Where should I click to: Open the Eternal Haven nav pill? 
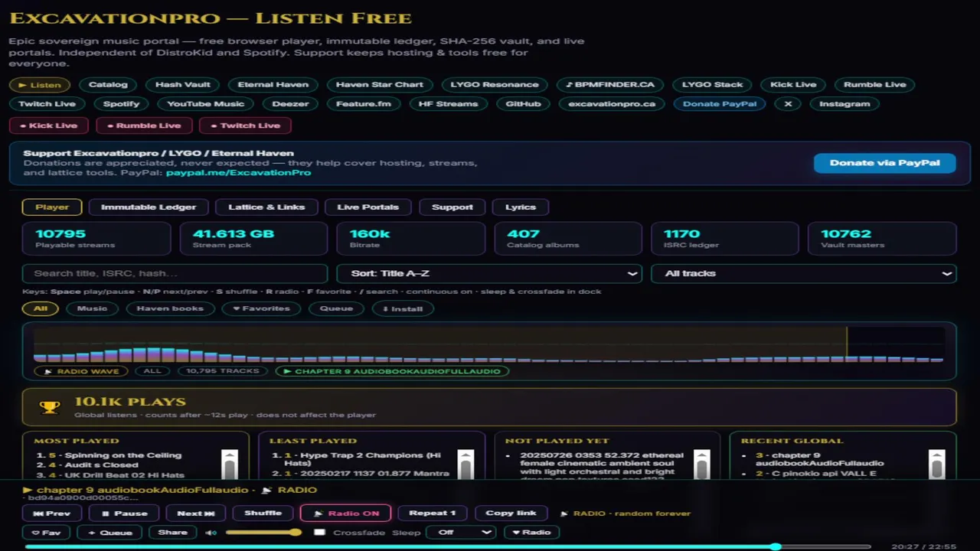273,85
